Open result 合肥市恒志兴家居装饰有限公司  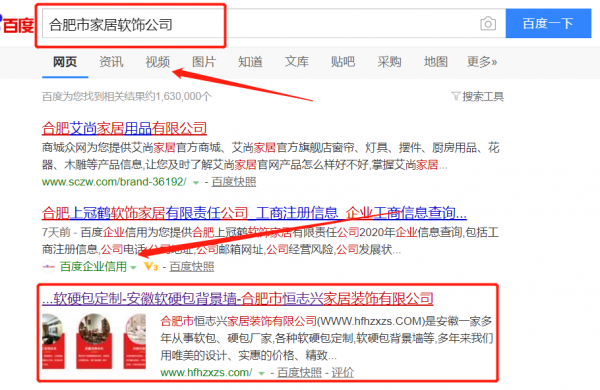[x=238, y=299]
